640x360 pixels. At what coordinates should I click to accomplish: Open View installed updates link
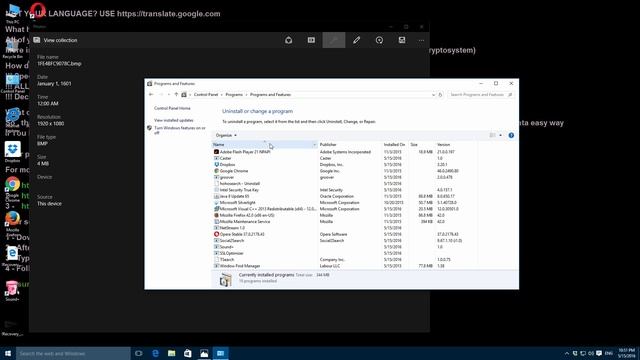pos(174,120)
